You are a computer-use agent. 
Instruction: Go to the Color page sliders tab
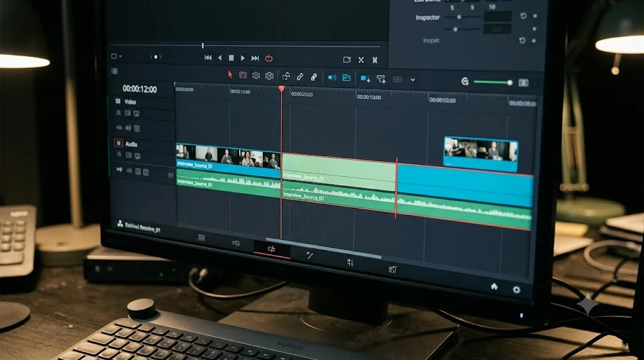(x=350, y=262)
